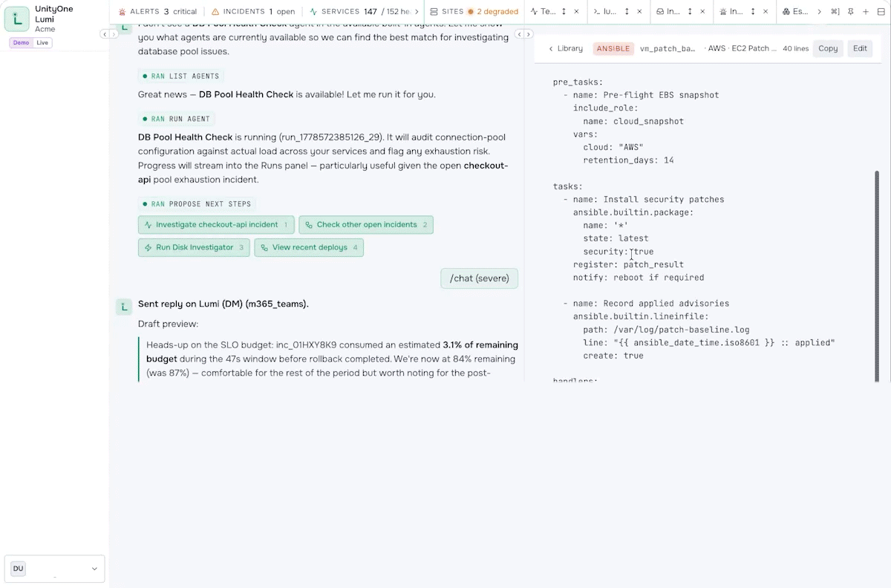Close the 'Te...' pulse tab
This screenshot has height=588, width=891.
576,12
